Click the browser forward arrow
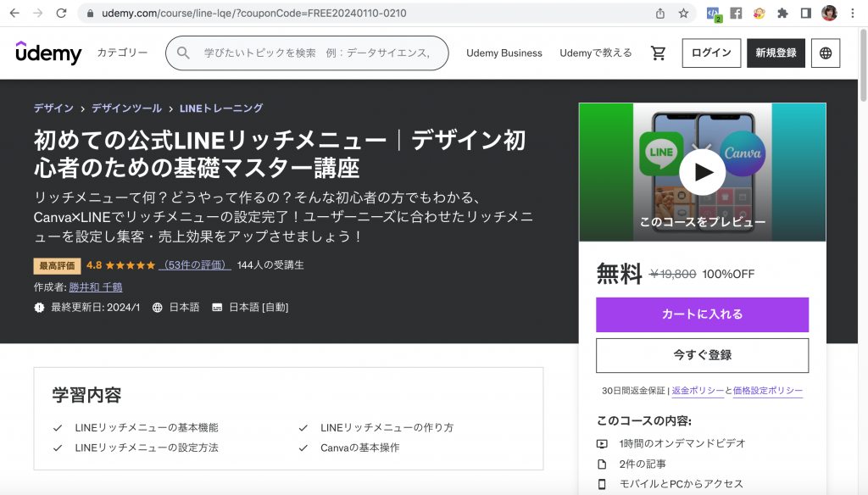Screen dimensions: 868x495 (37, 14)
